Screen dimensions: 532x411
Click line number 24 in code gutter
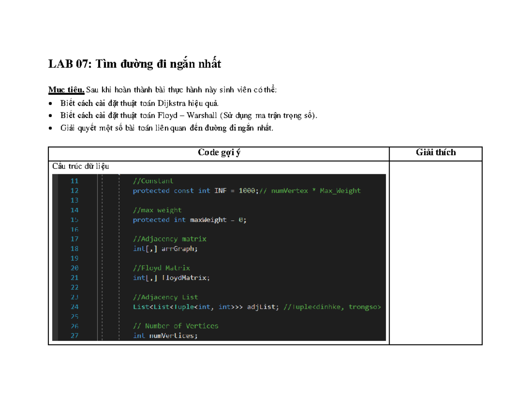click(x=74, y=307)
